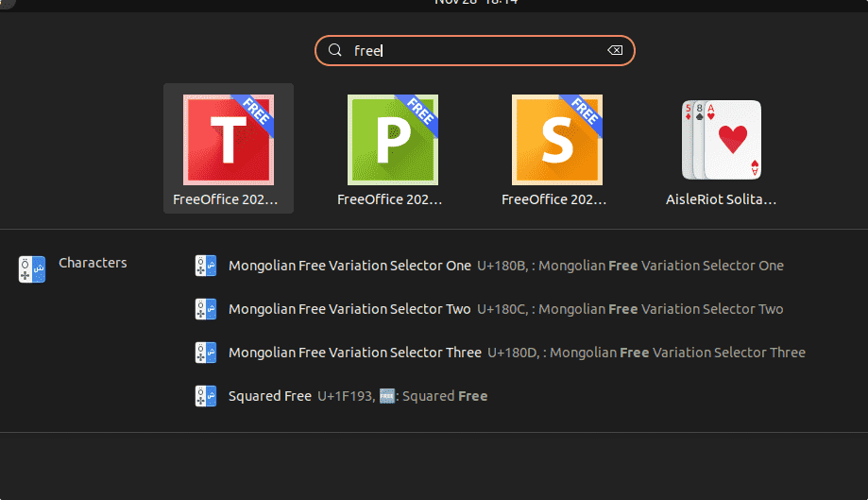
Task: Launch AisleRiot Solitaire cards icon
Action: point(722,140)
